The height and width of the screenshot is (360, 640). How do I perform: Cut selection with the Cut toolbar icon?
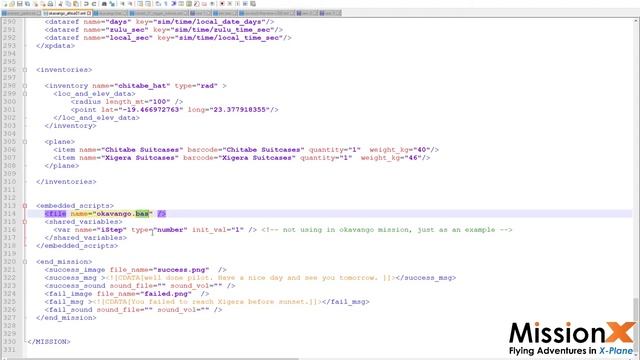60,4
